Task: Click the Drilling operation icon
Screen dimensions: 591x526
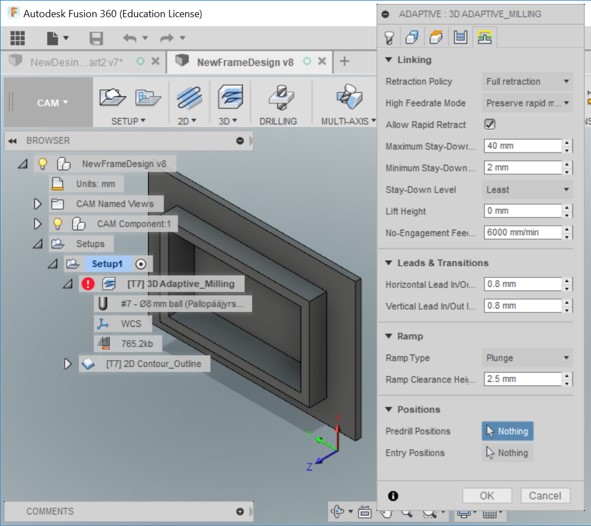Action: click(281, 97)
